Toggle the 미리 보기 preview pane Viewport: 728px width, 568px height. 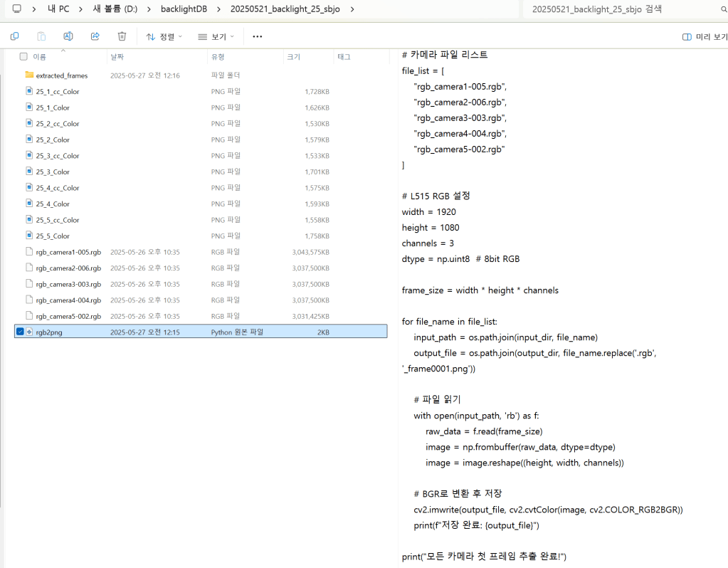[702, 36]
